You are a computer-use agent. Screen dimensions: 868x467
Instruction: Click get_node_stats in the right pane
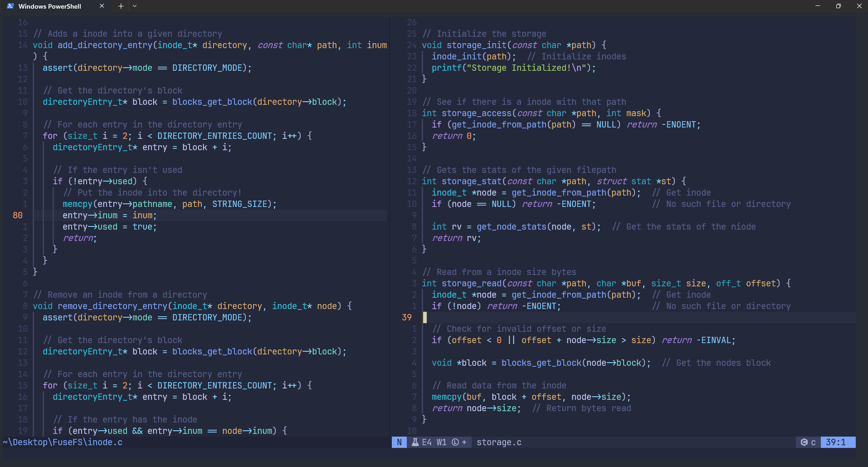click(x=512, y=226)
